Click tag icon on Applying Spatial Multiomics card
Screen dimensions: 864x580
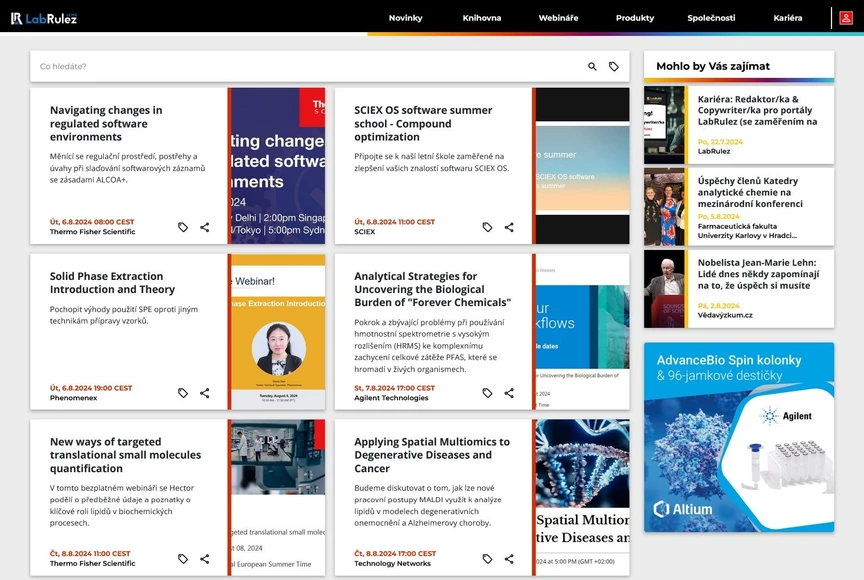click(x=487, y=559)
